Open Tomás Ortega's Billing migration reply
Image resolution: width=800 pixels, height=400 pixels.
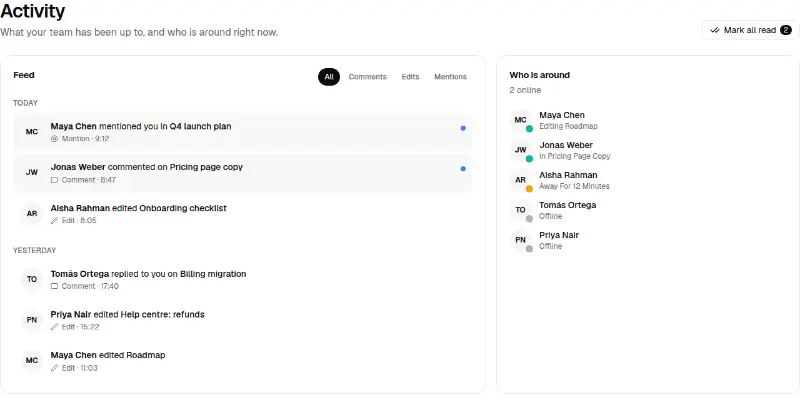coord(243,280)
